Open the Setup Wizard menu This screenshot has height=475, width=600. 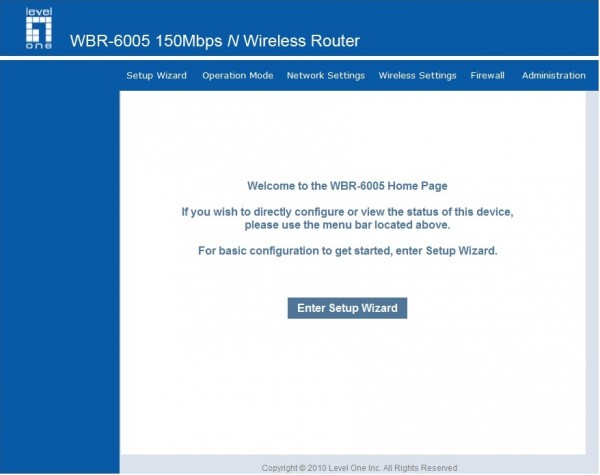[x=157, y=75]
